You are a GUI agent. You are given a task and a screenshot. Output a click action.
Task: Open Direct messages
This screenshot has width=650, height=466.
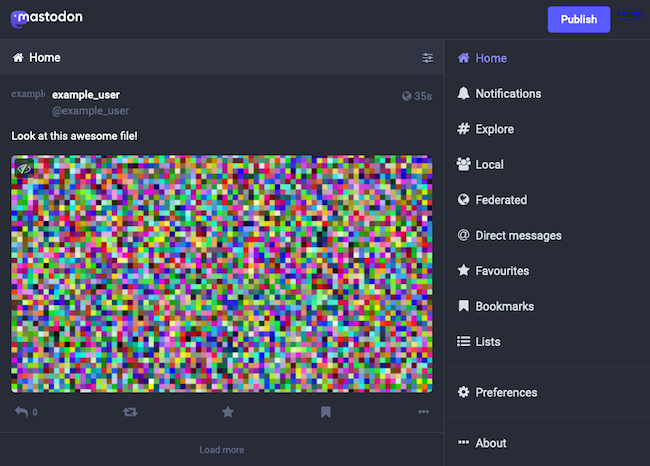[x=518, y=235]
